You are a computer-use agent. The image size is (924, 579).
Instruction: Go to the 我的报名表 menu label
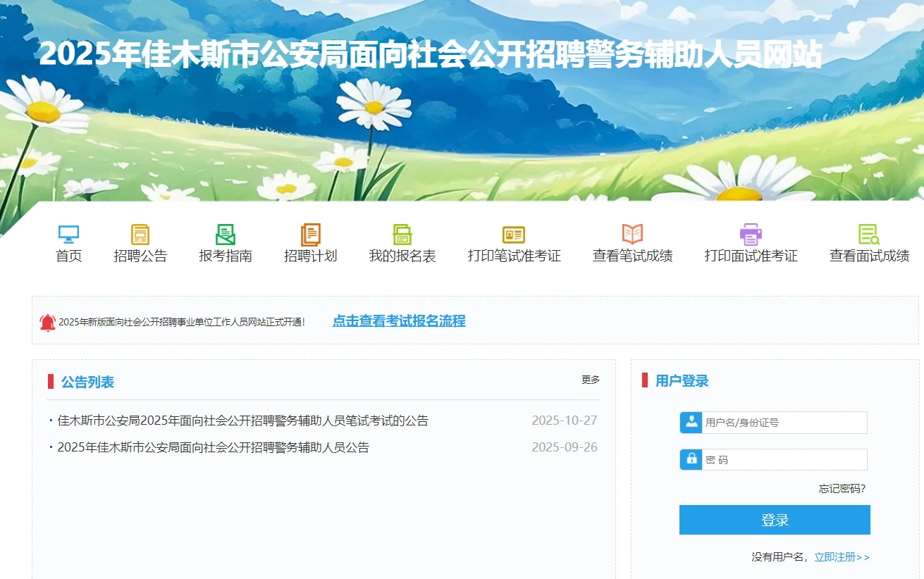coord(402,256)
